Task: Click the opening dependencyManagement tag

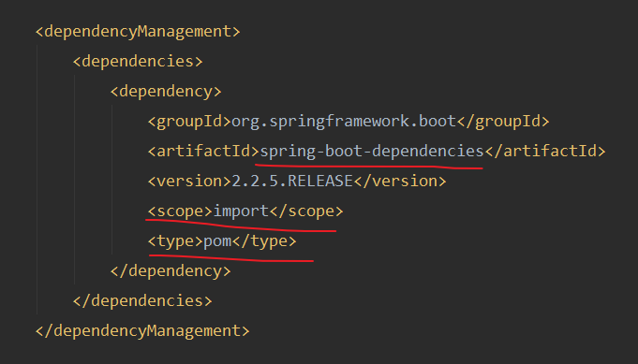Action: point(138,32)
